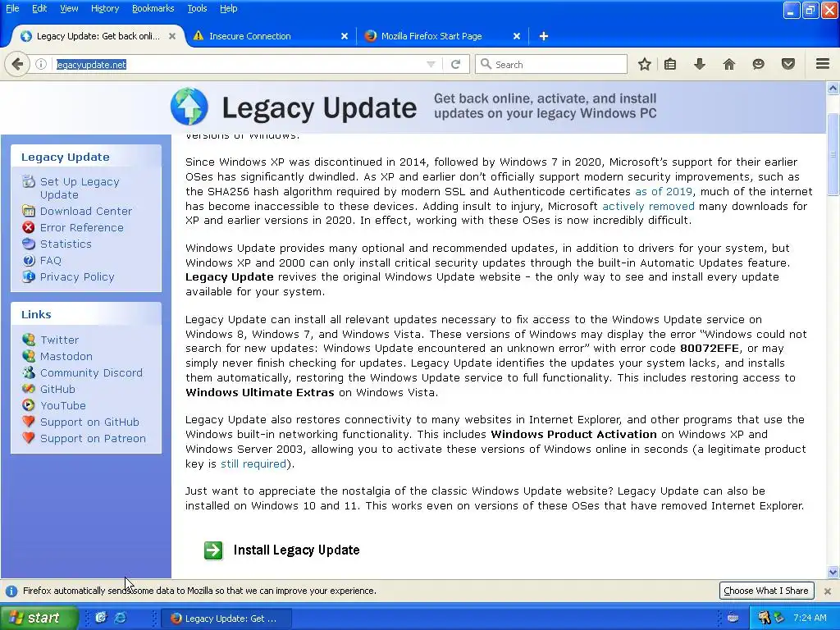This screenshot has height=630, width=840.
Task: Click the vertical scrollbar thumb
Action: [x=833, y=154]
